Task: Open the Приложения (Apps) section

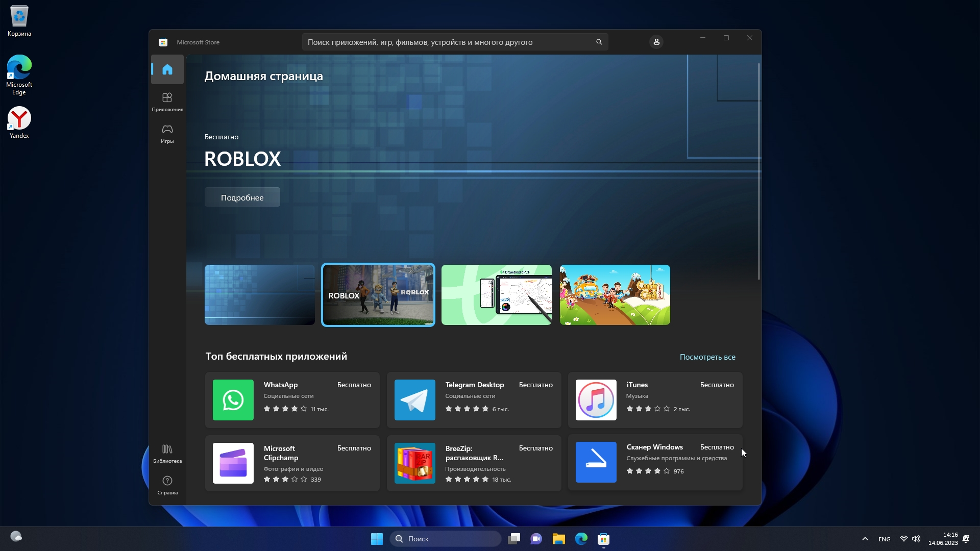Action: tap(167, 102)
